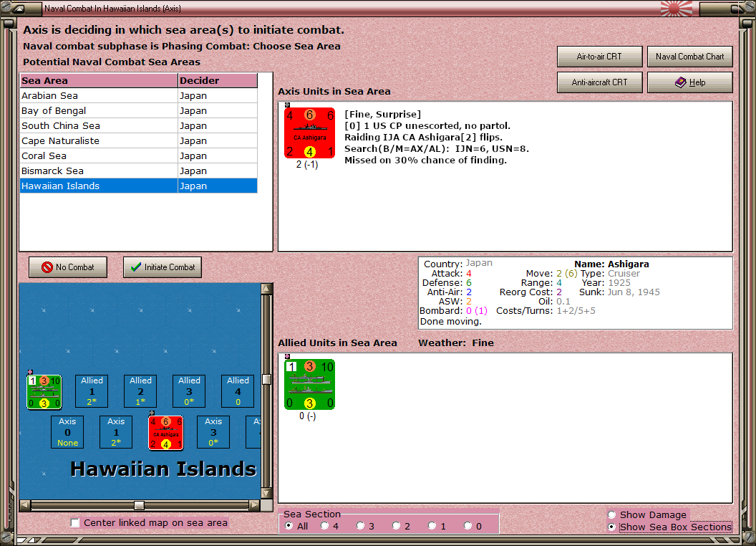Click the Hawaiian Islands map label
The height and width of the screenshot is (546, 756).
tap(163, 469)
